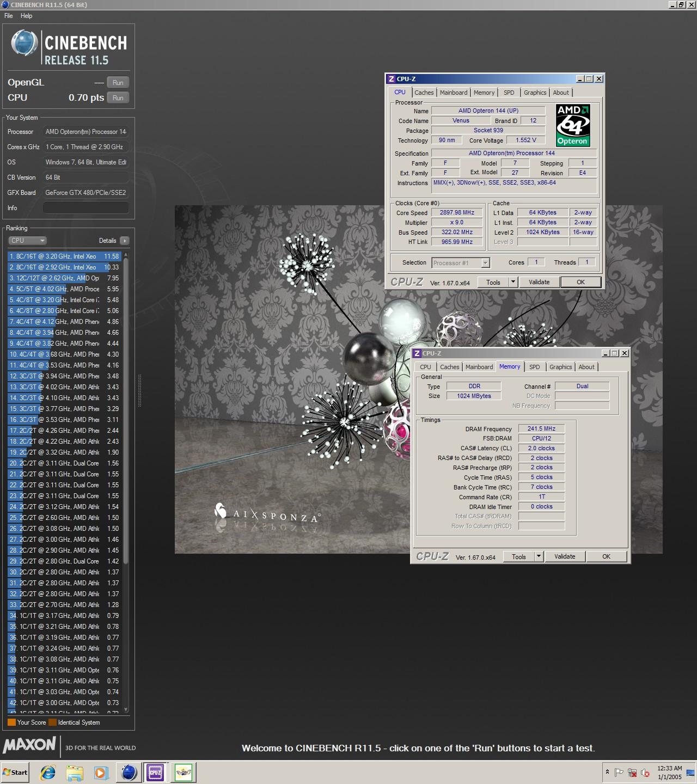
Task: Click the Info input field in Your System
Action: pyautogui.click(x=86, y=208)
